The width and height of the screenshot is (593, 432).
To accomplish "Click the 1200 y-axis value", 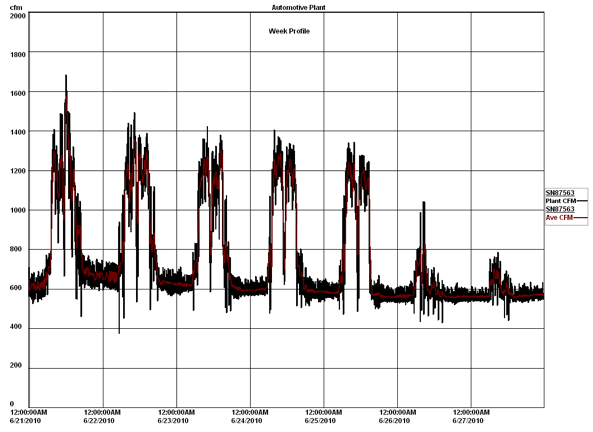I will (17, 171).
